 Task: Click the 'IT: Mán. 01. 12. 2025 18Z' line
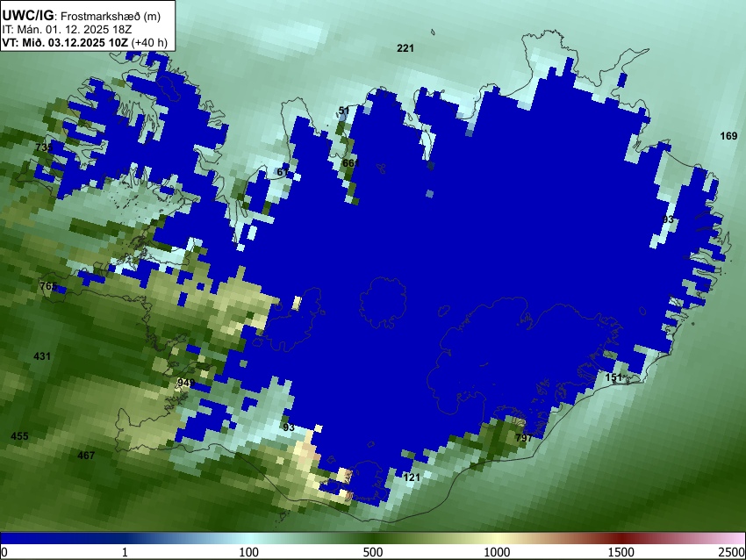coord(67,30)
